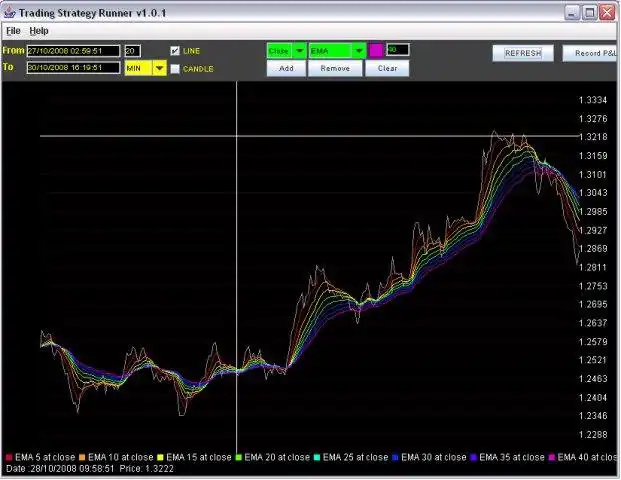Click the EMA 5 at close legend swatch
The width and height of the screenshot is (621, 480).
click(x=9, y=457)
